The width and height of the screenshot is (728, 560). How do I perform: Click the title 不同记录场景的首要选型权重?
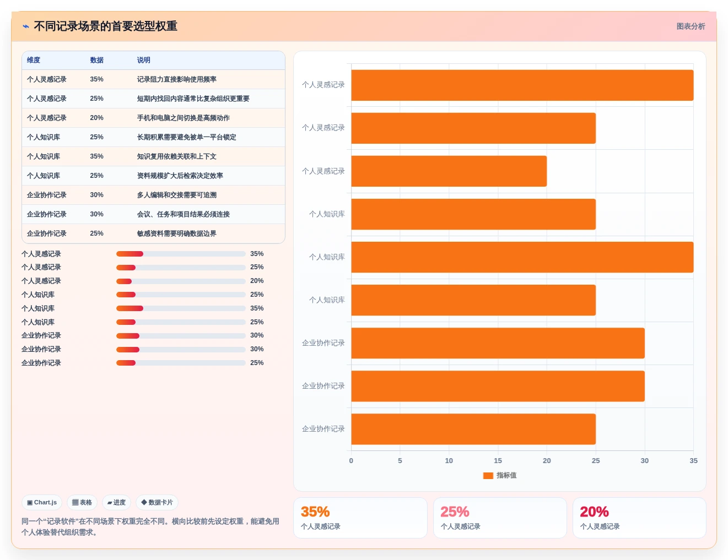point(105,26)
